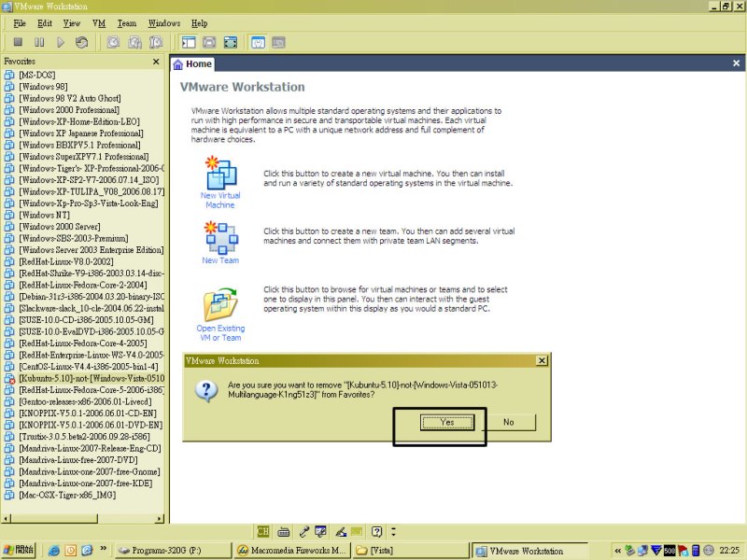Click the CH language indicator on language bar
The image size is (747, 560).
click(x=263, y=531)
